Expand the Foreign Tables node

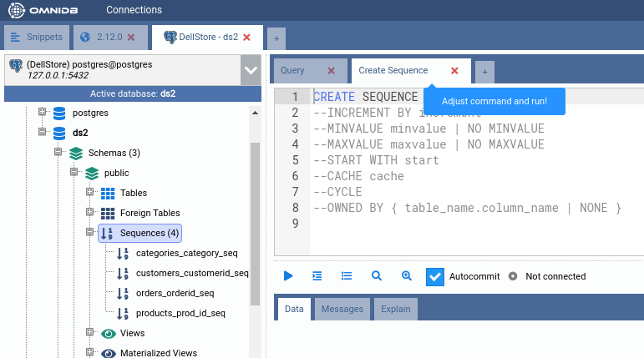90,212
